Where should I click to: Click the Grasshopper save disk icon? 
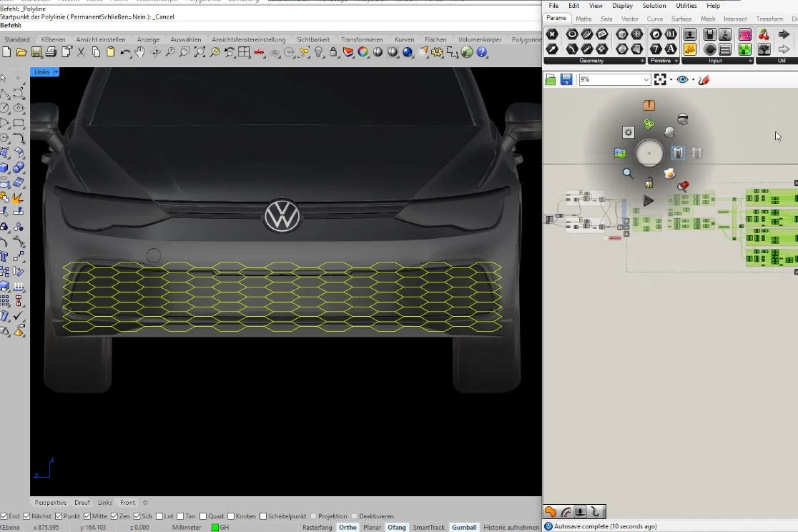[x=566, y=79]
